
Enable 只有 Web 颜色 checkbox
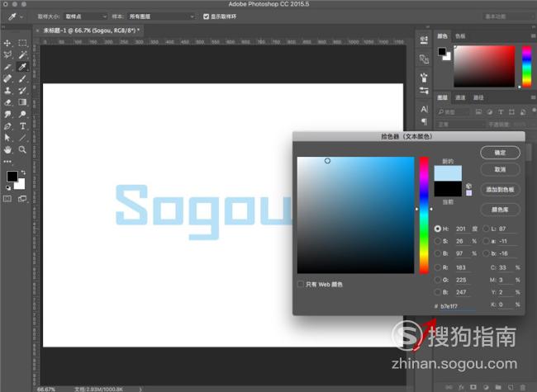click(x=301, y=284)
